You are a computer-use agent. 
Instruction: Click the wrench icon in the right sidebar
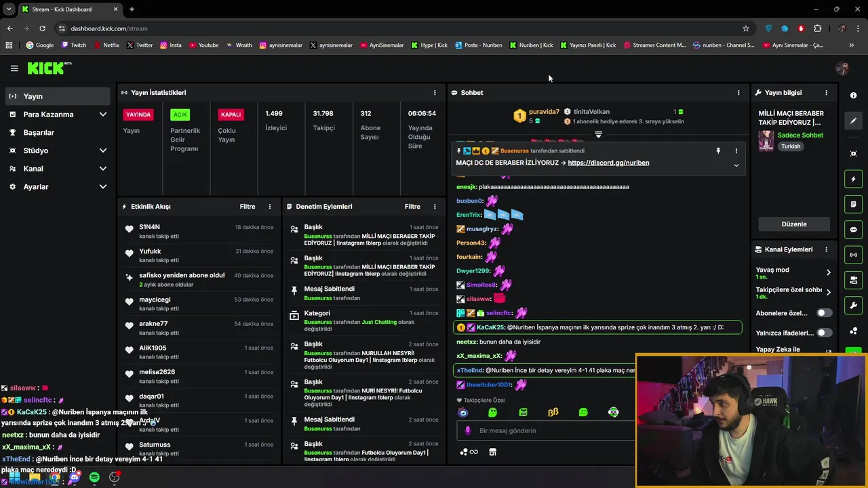click(853, 306)
